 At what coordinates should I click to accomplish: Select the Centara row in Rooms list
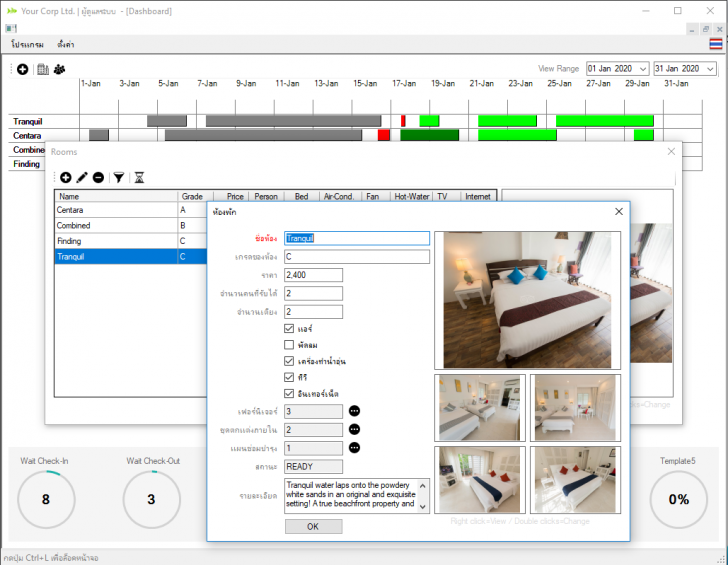(130, 210)
